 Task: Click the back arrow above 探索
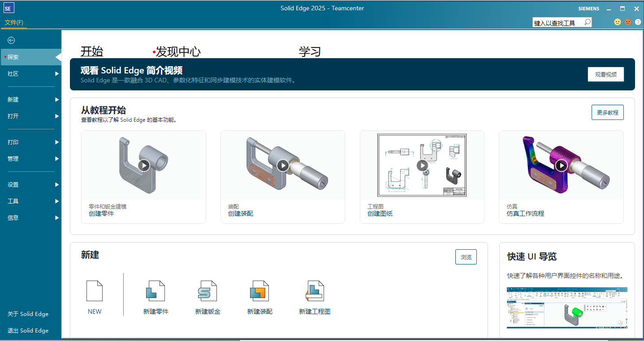11,40
